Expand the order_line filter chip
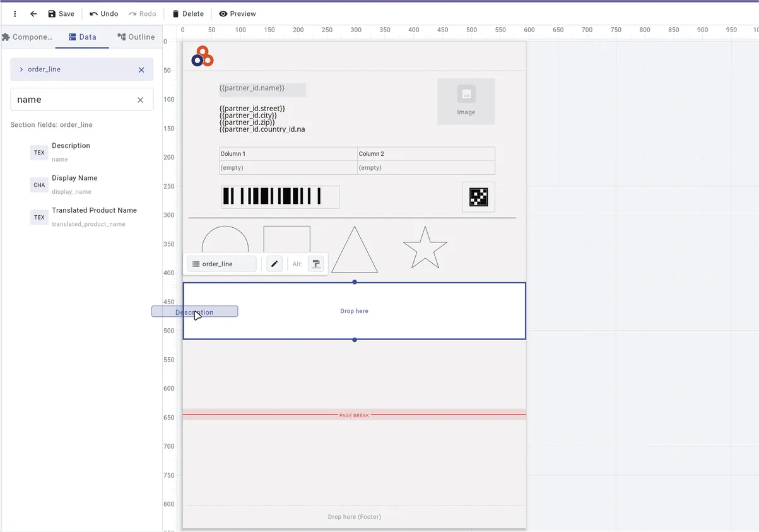The width and height of the screenshot is (759, 532). (x=21, y=69)
